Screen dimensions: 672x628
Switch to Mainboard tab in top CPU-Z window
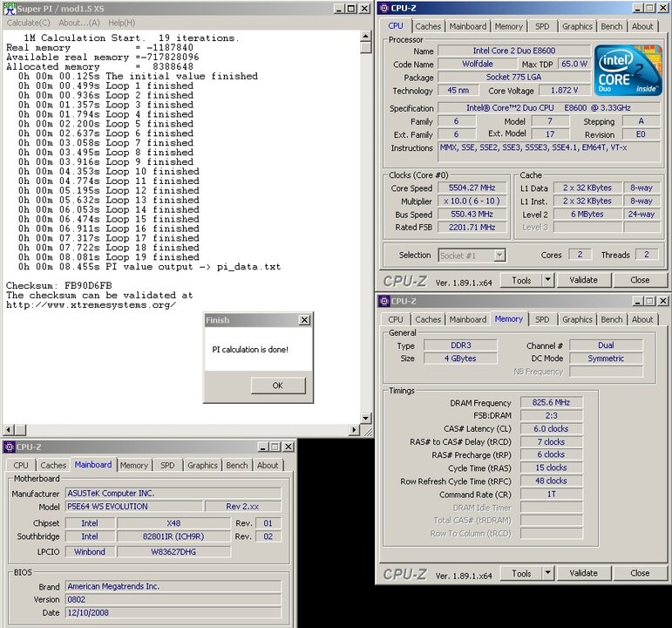click(x=467, y=26)
